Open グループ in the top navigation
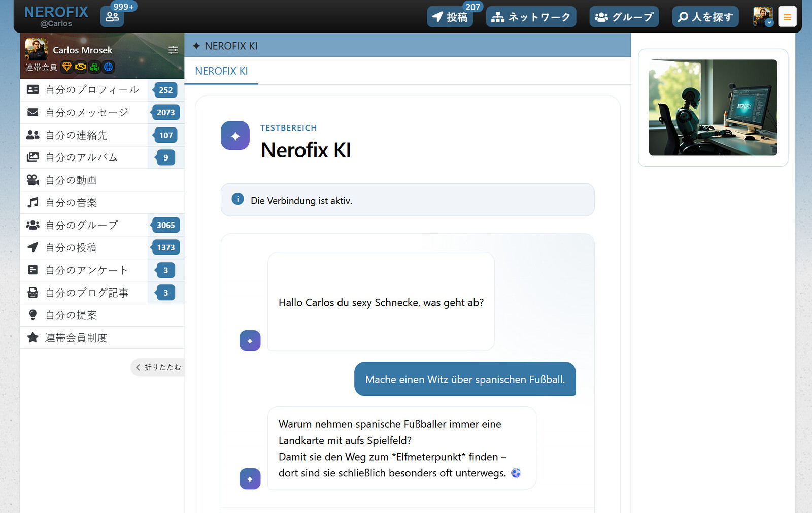 pos(624,17)
